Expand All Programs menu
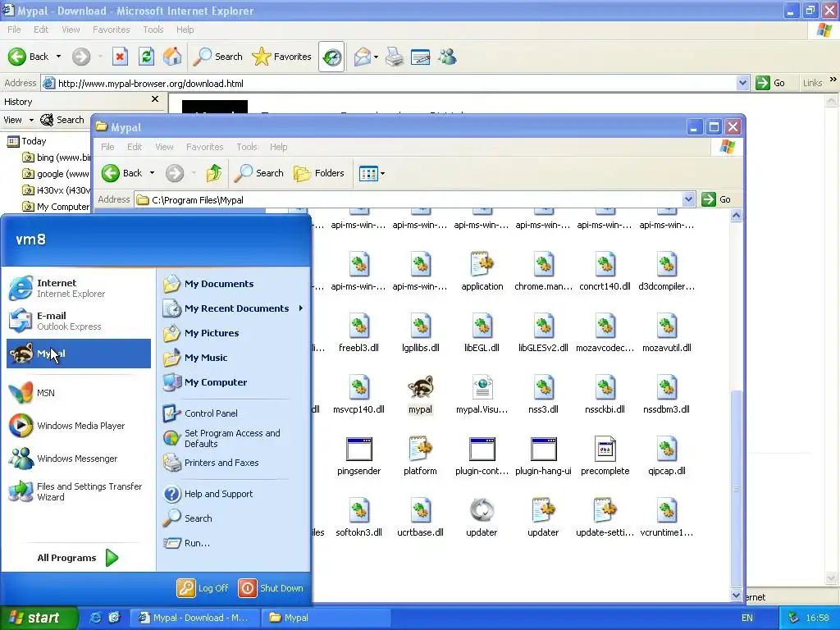This screenshot has height=630, width=840. [x=78, y=558]
